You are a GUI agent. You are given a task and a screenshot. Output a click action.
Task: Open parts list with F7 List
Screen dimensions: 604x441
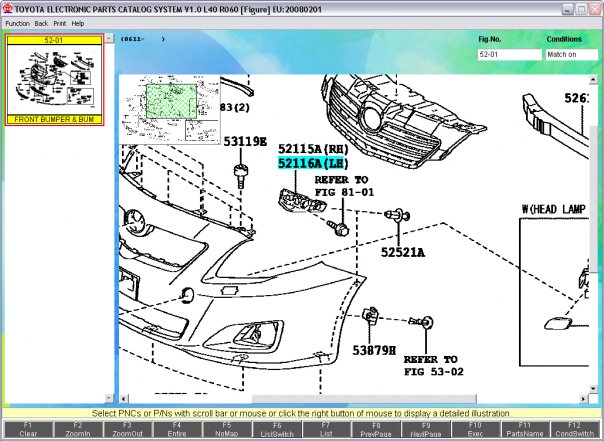pos(327,429)
